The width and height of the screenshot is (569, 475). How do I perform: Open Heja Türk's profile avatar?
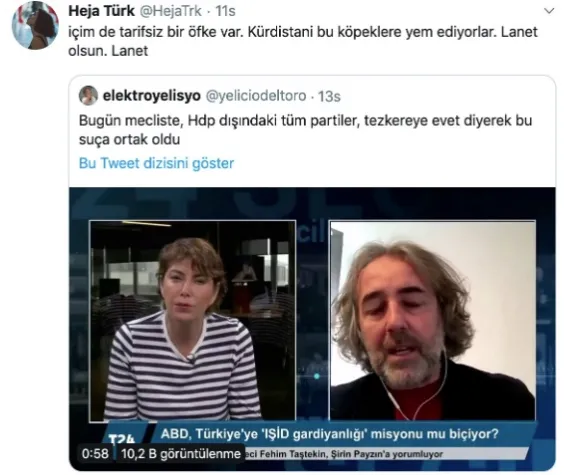35,25
